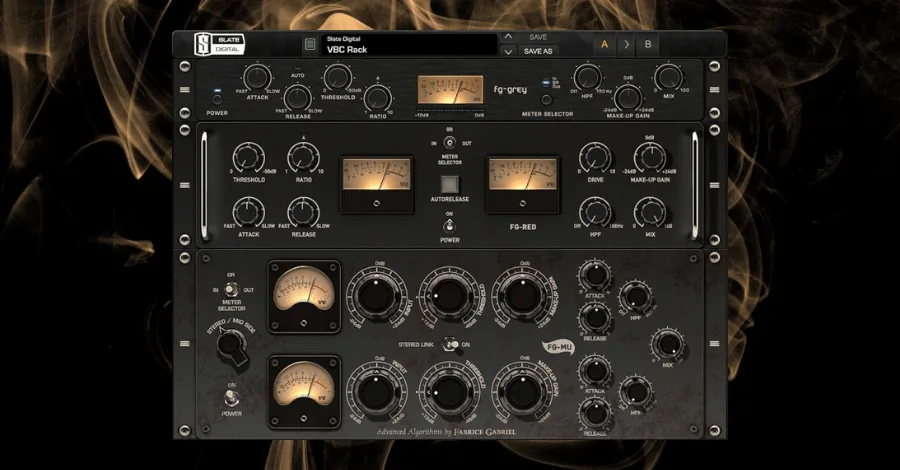Flip the FG-Red meter selector switch
Screen dimensions: 900x470
tap(450, 142)
